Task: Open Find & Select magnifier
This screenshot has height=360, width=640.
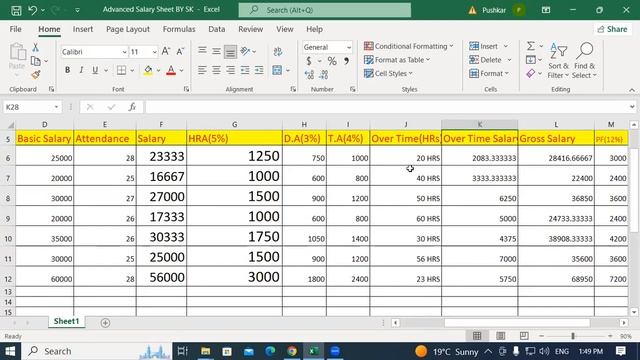Action: [x=584, y=60]
